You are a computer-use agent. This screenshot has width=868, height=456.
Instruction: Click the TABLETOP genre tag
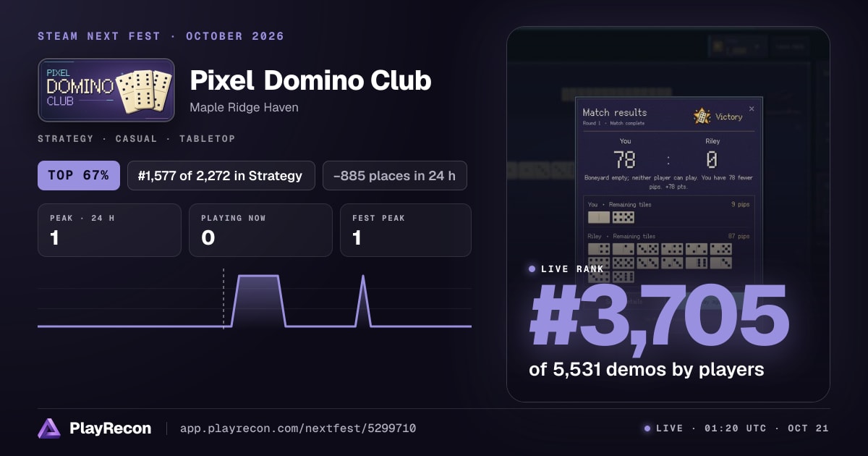[x=207, y=138]
